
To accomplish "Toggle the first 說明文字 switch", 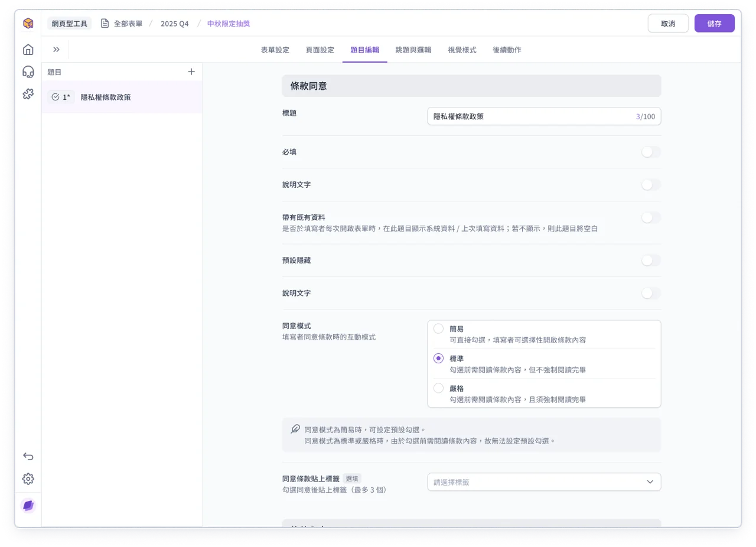I will pyautogui.click(x=651, y=185).
